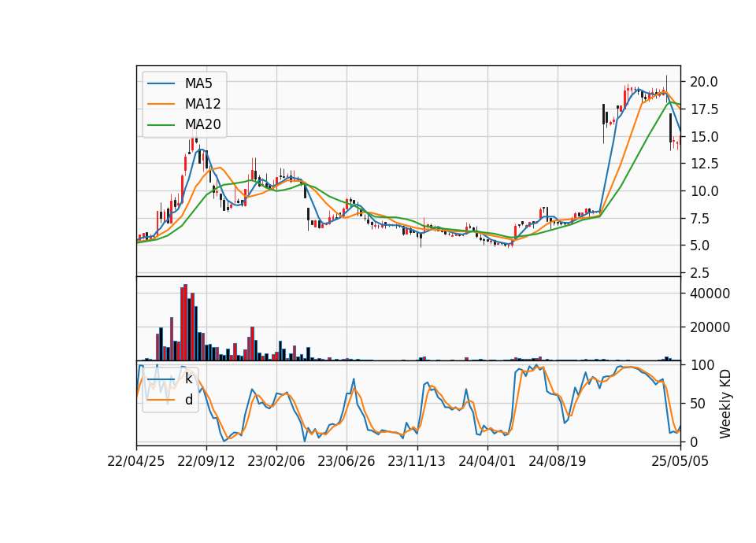The height and width of the screenshot is (543, 756).
Task: Click the blue MA5 legend line sample
Action: point(161,83)
